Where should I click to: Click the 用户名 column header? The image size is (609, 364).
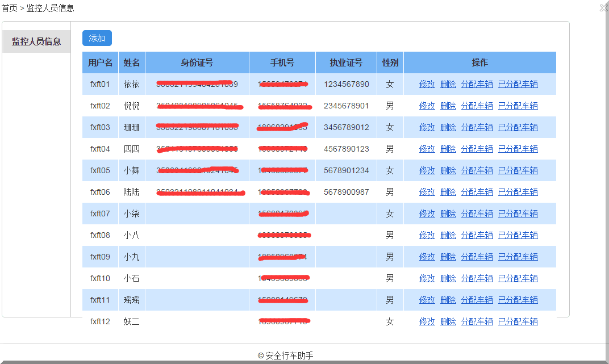101,62
